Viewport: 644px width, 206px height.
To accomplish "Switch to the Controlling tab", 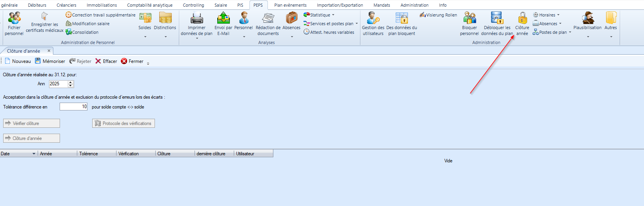I will tap(193, 5).
